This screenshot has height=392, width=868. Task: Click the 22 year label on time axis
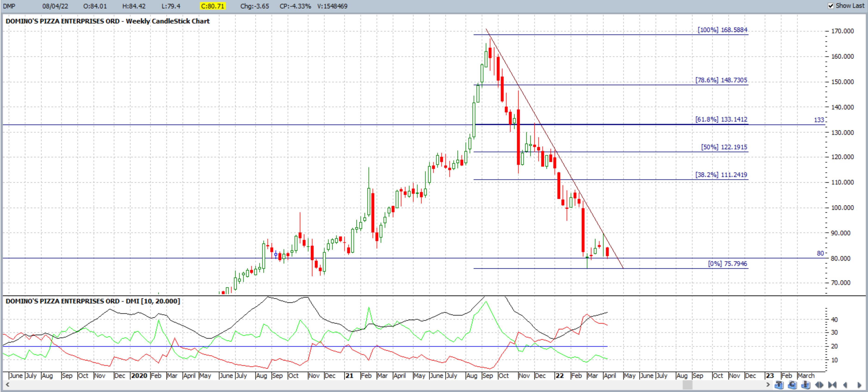(x=560, y=376)
